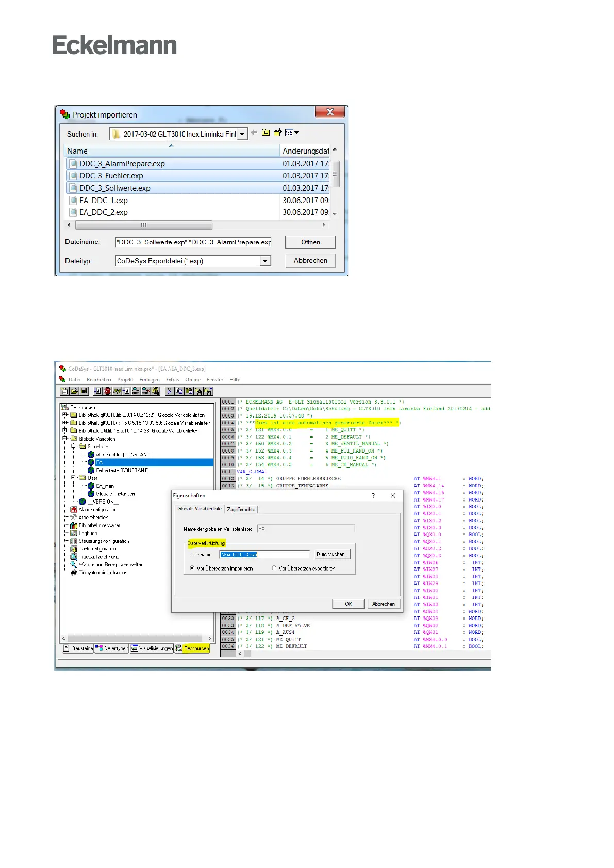This screenshot has height=868, width=614.
Task: Select the Vor Übersetzen exportieren radio button
Action: (x=274, y=569)
